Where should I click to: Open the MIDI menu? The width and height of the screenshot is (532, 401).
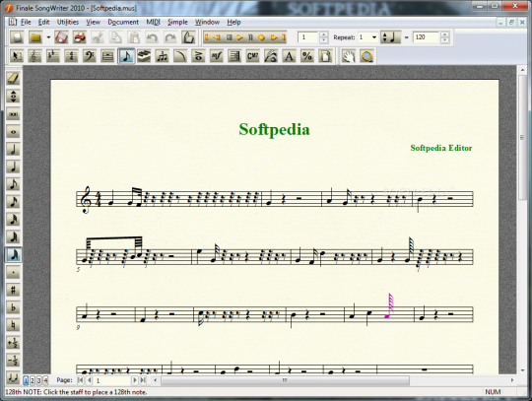153,22
